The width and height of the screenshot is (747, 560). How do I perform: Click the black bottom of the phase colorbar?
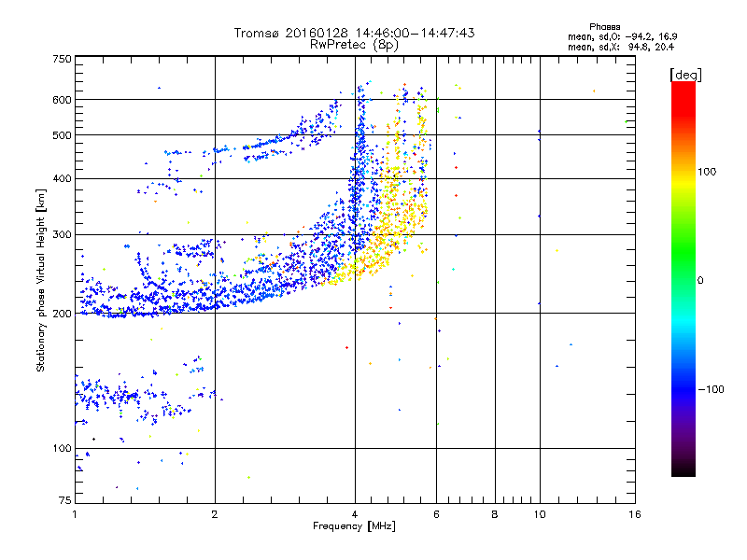[684, 470]
